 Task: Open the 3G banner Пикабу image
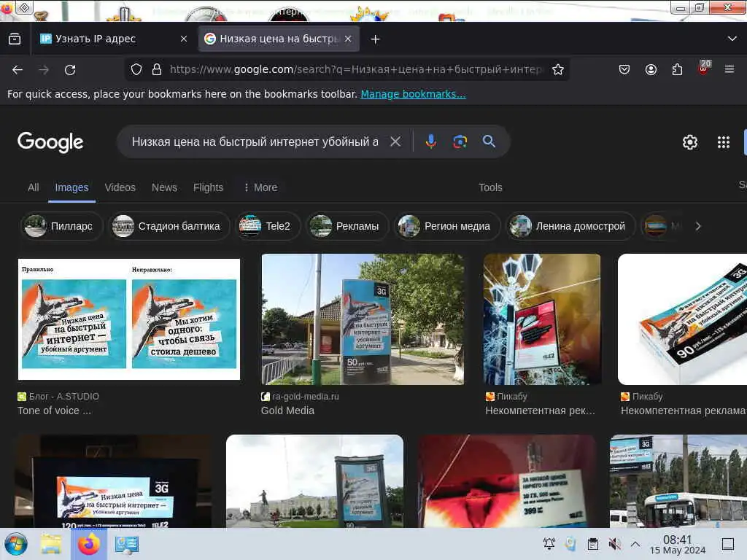682,319
